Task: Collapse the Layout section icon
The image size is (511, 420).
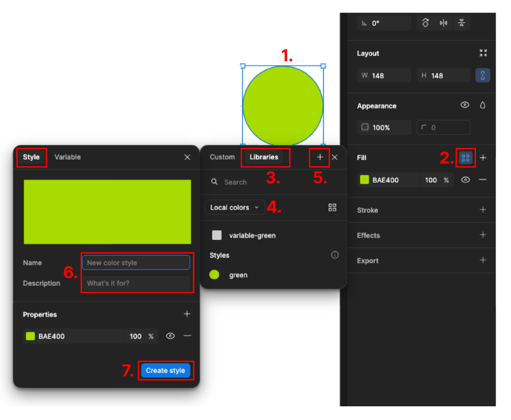Action: 483,53
